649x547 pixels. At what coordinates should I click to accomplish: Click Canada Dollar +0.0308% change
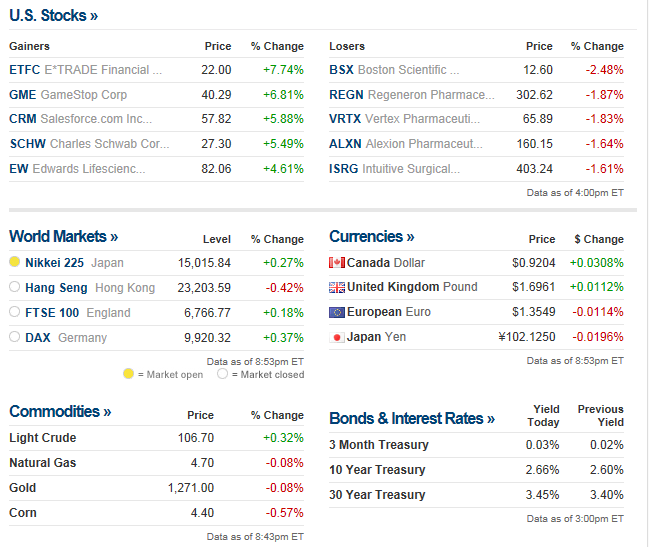tap(596, 263)
